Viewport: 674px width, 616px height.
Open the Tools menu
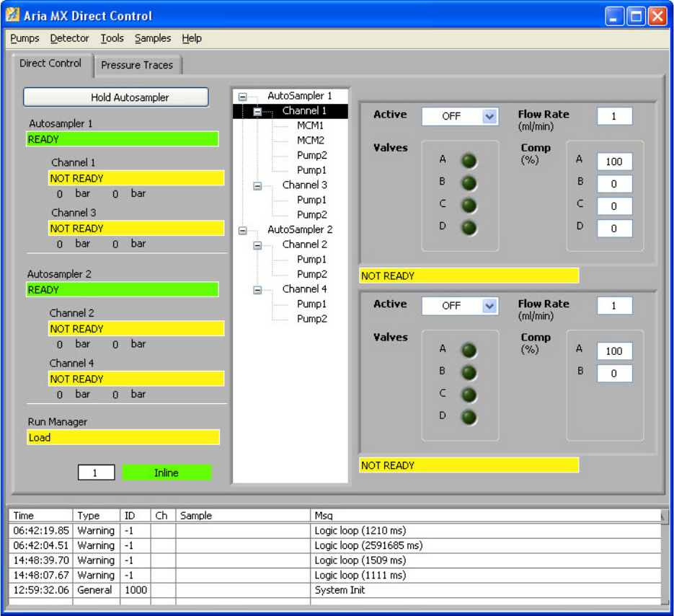pyautogui.click(x=112, y=38)
